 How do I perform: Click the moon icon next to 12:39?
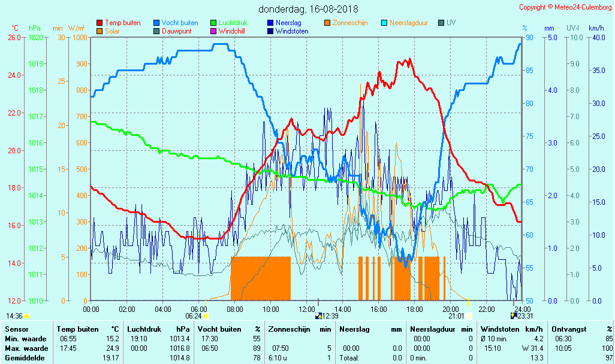point(318,316)
